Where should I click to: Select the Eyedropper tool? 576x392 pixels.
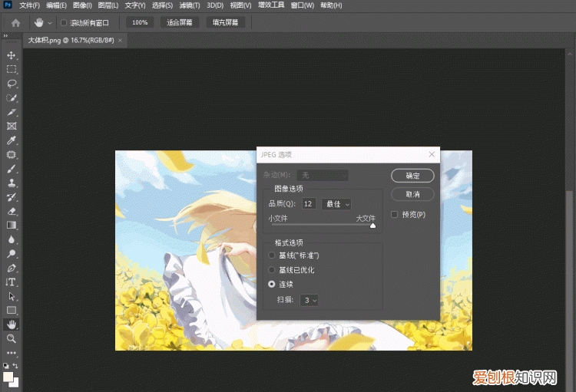pyautogui.click(x=12, y=140)
